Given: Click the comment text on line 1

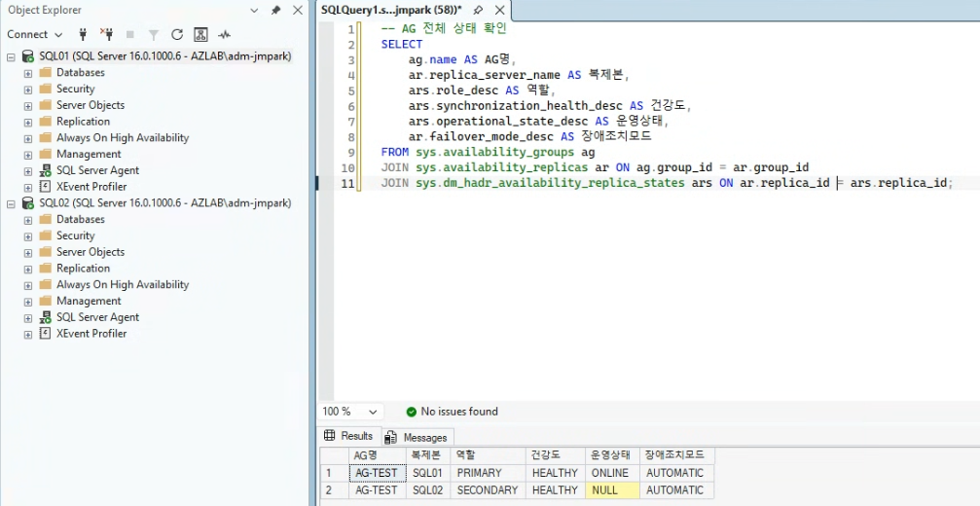Looking at the screenshot, I should coord(444,29).
